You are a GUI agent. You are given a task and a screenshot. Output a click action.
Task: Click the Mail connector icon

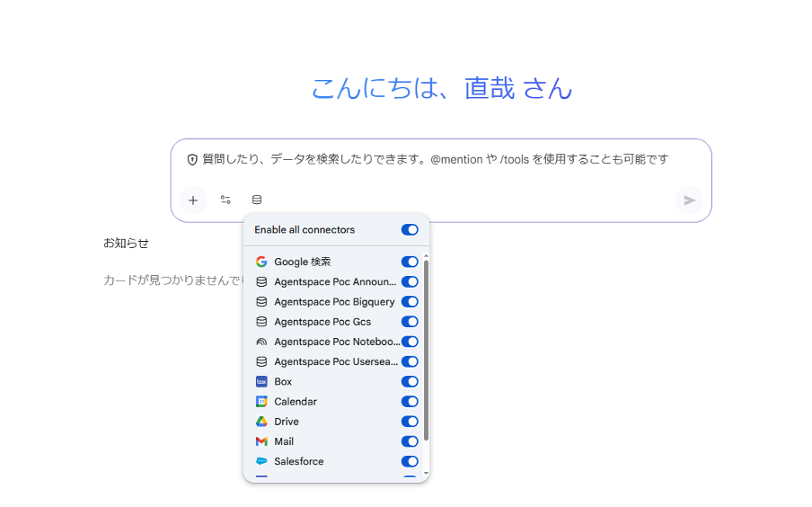tap(261, 441)
